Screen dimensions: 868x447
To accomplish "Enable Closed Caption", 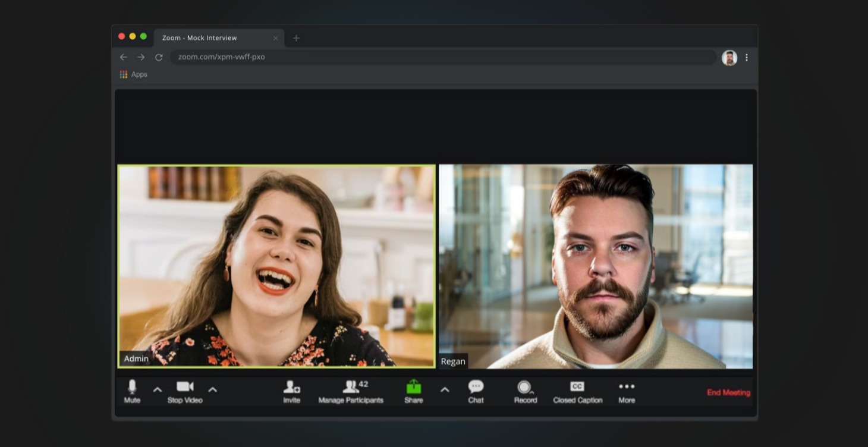I will click(x=577, y=392).
